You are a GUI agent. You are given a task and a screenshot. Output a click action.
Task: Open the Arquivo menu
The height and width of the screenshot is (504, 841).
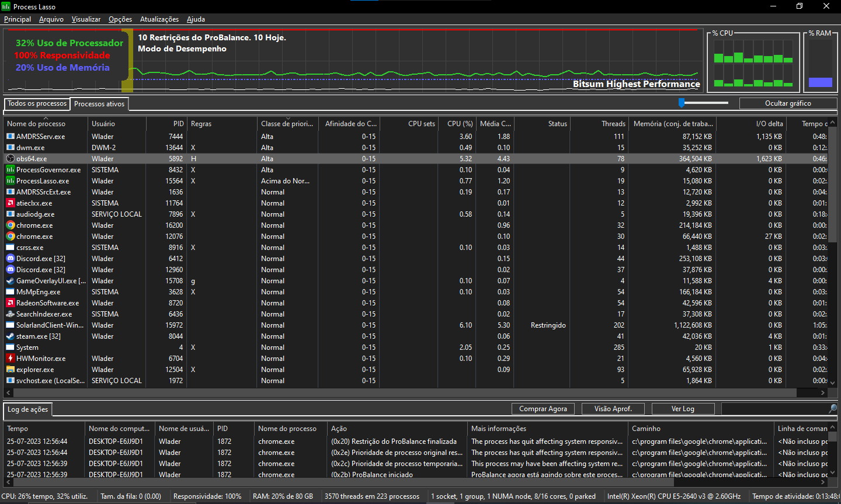pyautogui.click(x=51, y=19)
